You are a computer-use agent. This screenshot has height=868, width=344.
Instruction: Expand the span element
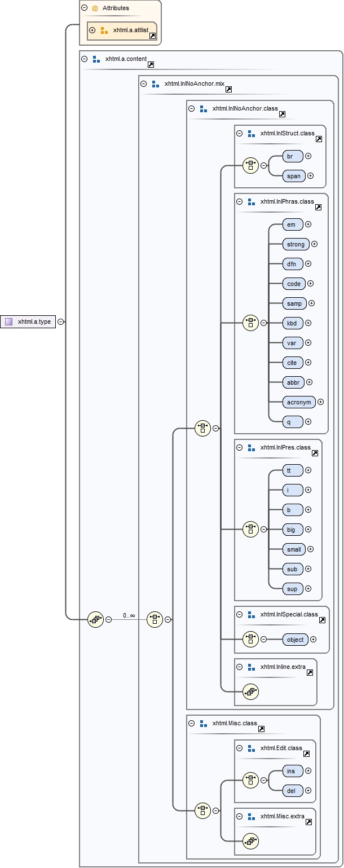point(310,176)
